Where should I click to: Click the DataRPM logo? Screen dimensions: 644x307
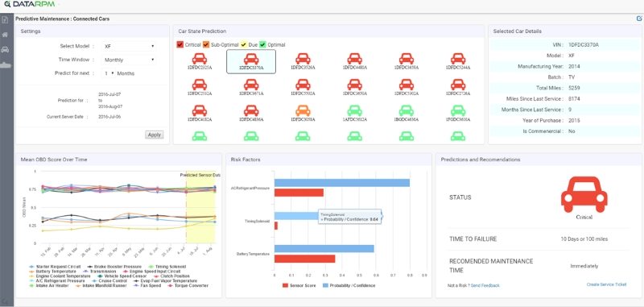pyautogui.click(x=29, y=5)
